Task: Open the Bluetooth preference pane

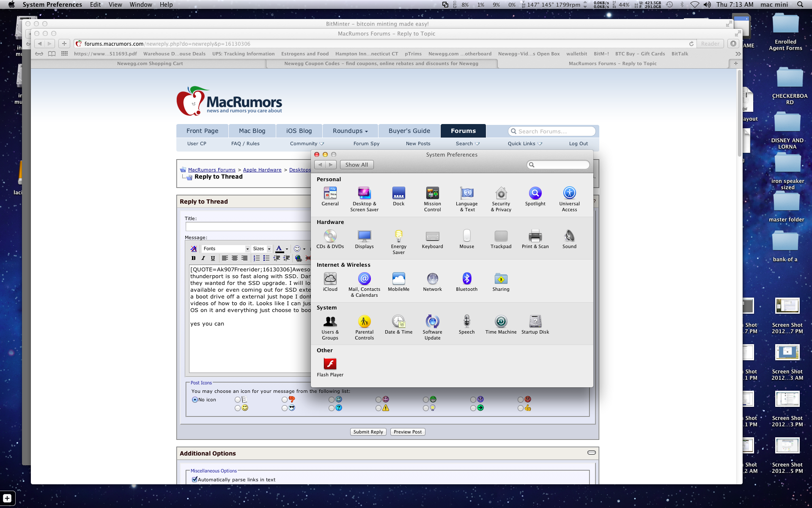Action: (466, 279)
